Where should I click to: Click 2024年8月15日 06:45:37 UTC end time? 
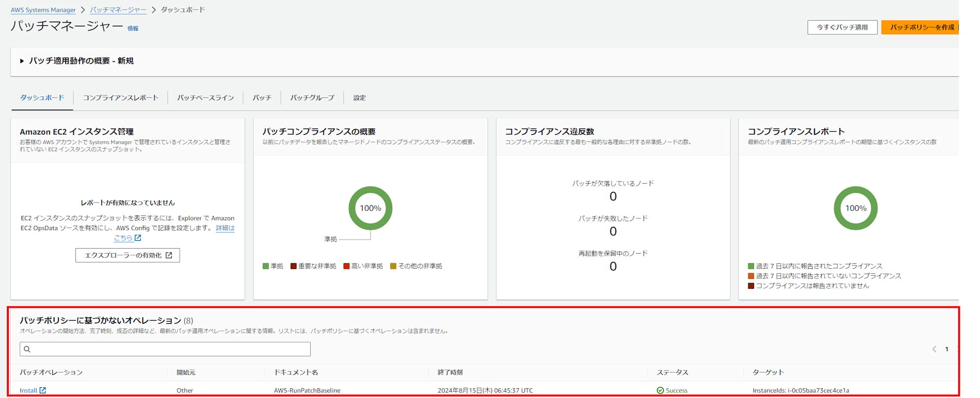coord(485,390)
